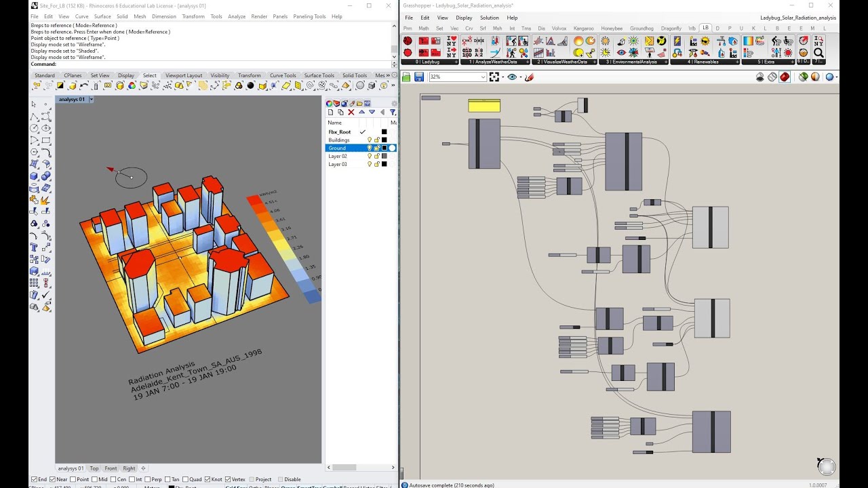Select red shaded preview icon in Grasshopper
868x488 pixels.
[x=785, y=77]
